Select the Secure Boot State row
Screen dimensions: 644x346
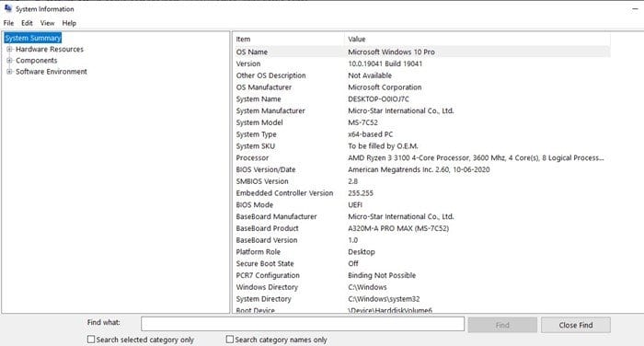point(421,263)
